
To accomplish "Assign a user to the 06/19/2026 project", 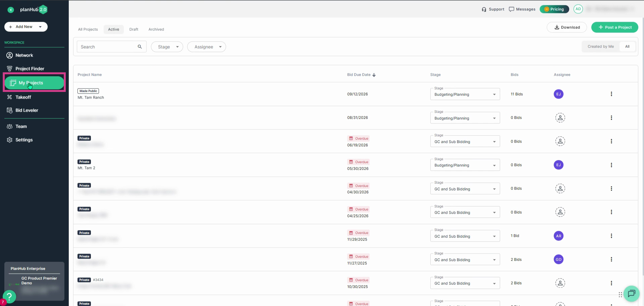I will [560, 141].
